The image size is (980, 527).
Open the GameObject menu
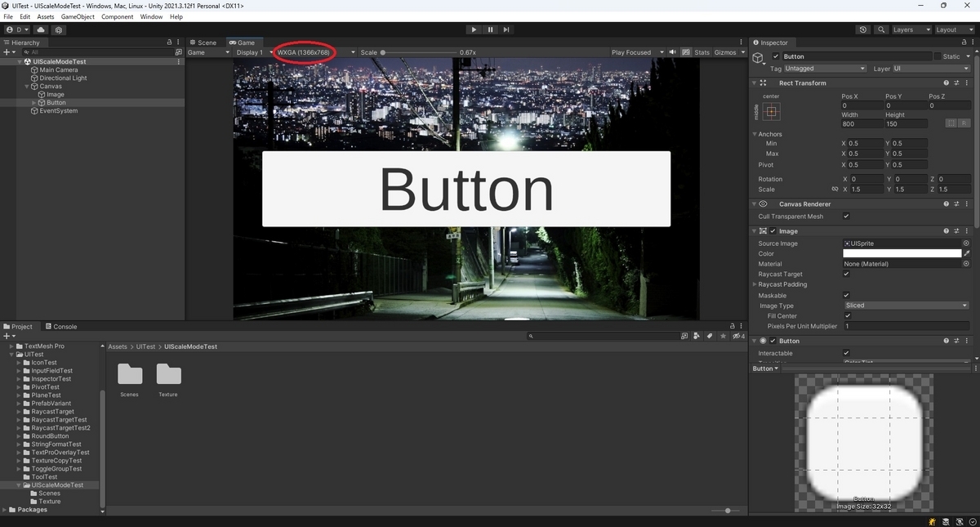pyautogui.click(x=78, y=16)
